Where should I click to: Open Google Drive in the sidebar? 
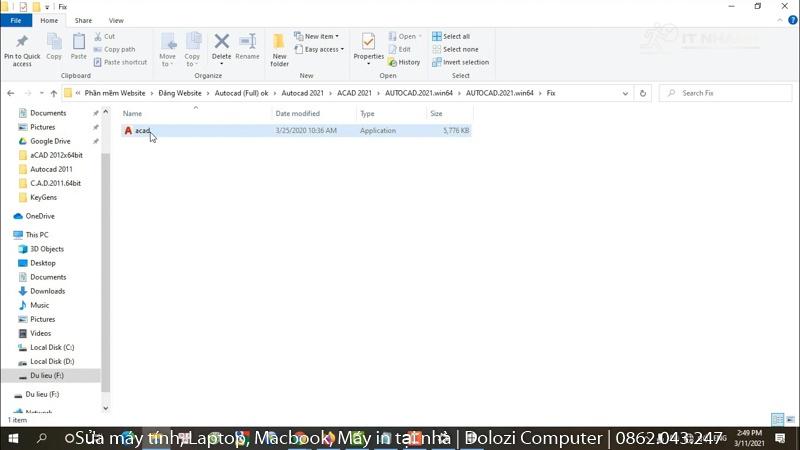click(50, 141)
